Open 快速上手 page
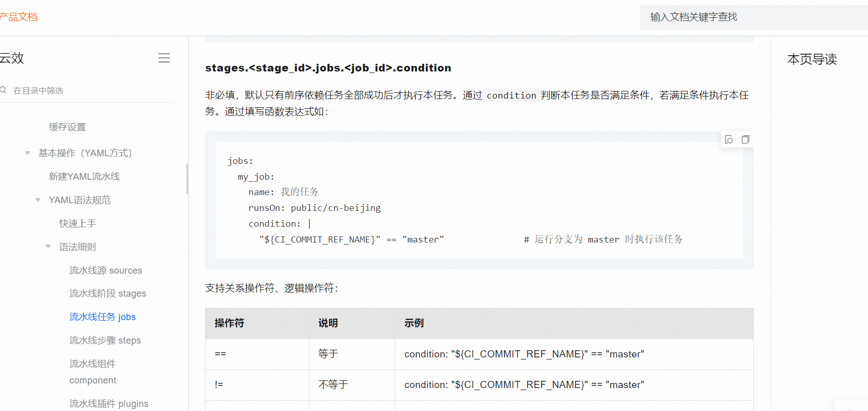Image resolution: width=868 pixels, height=411 pixels. (x=78, y=224)
